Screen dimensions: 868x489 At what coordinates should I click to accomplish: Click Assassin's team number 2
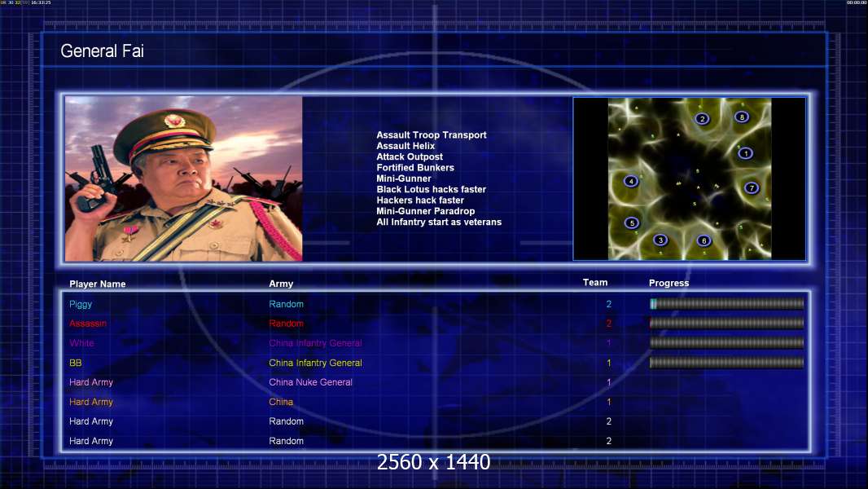pyautogui.click(x=608, y=324)
